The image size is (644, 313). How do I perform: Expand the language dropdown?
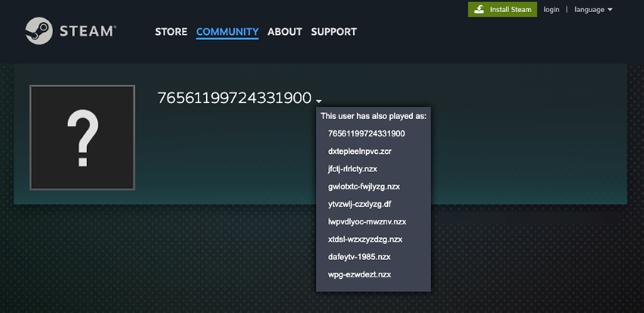pyautogui.click(x=593, y=9)
